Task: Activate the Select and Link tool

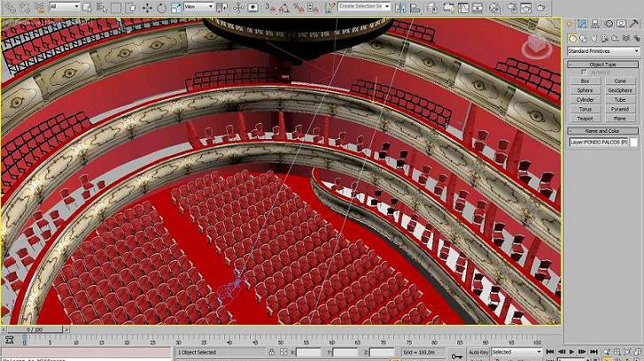Action: click(10, 7)
